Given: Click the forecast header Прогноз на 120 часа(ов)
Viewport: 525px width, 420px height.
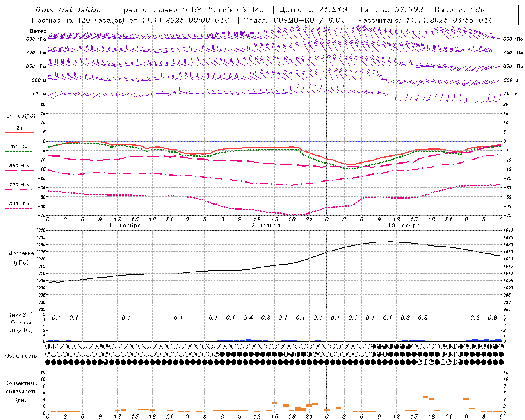Looking at the screenshot, I should click(79, 20).
